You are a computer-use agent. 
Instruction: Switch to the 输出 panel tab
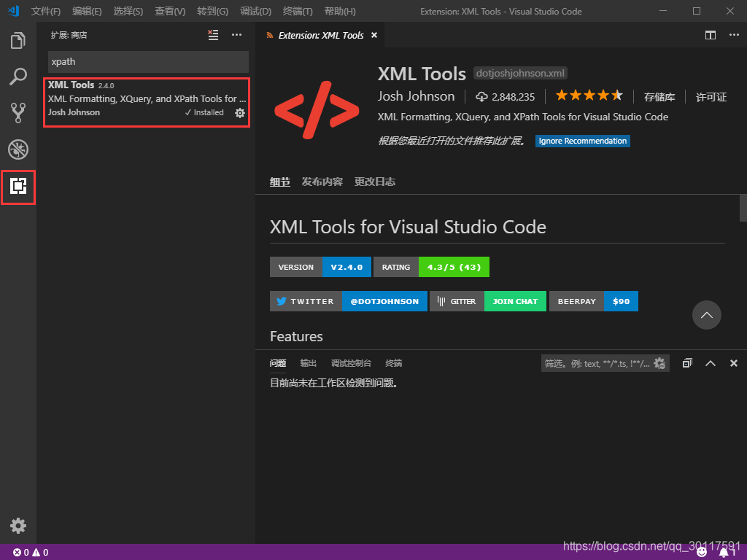coord(309,363)
